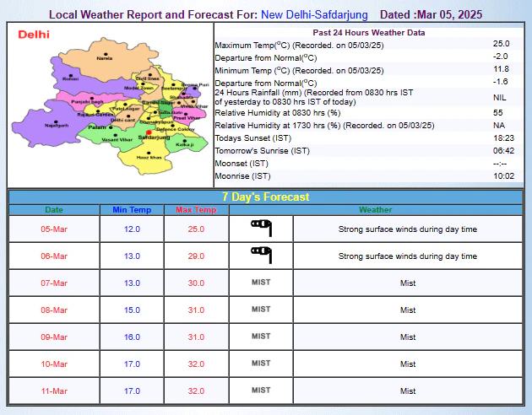Click the 11-Mar date in forecast table
This screenshot has width=532, height=415.
pos(53,391)
